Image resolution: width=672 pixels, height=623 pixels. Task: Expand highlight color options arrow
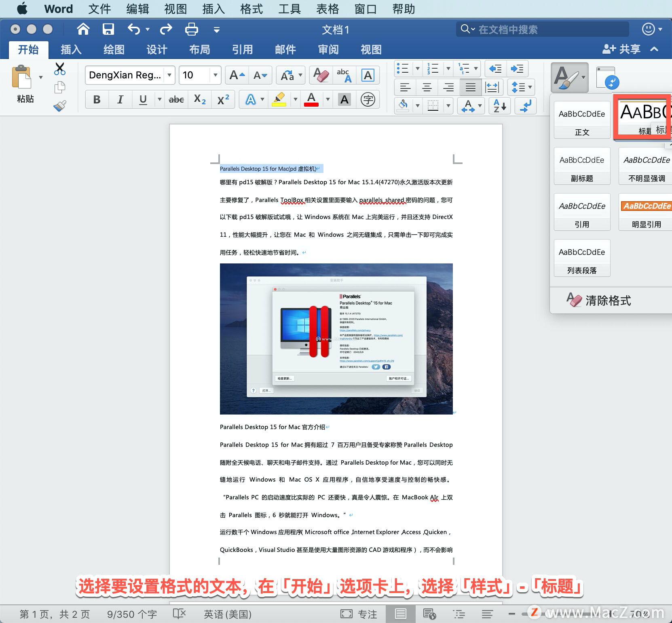point(295,99)
